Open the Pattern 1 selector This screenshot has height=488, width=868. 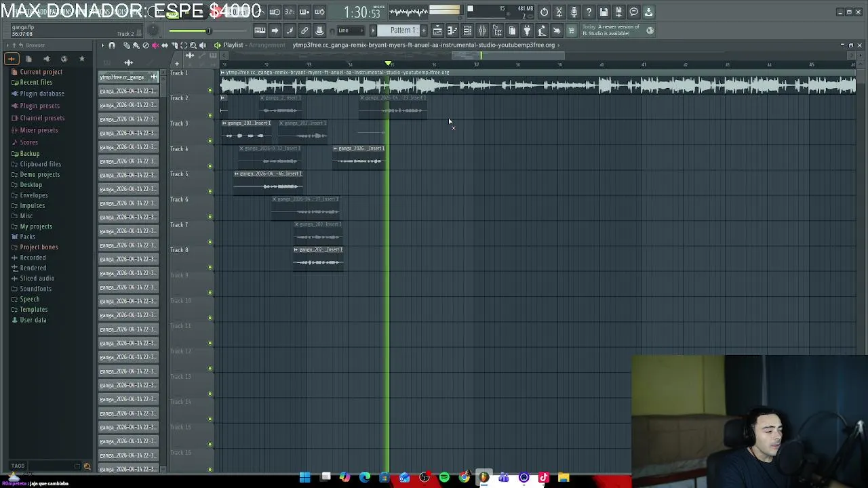[x=403, y=30]
